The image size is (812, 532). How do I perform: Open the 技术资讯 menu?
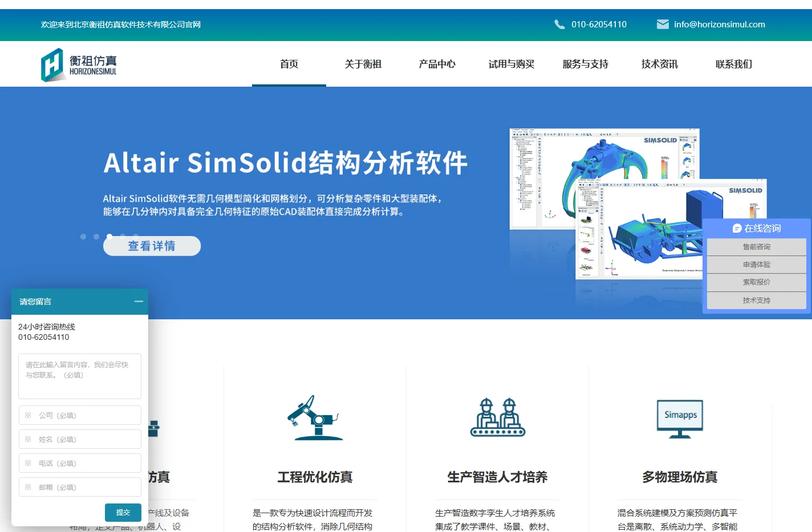point(660,64)
